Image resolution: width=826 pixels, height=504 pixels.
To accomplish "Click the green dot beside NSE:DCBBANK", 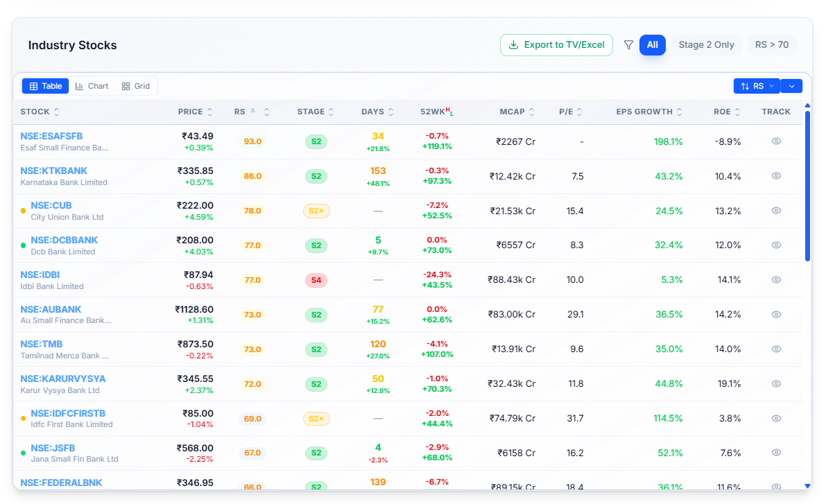I will (x=23, y=245).
